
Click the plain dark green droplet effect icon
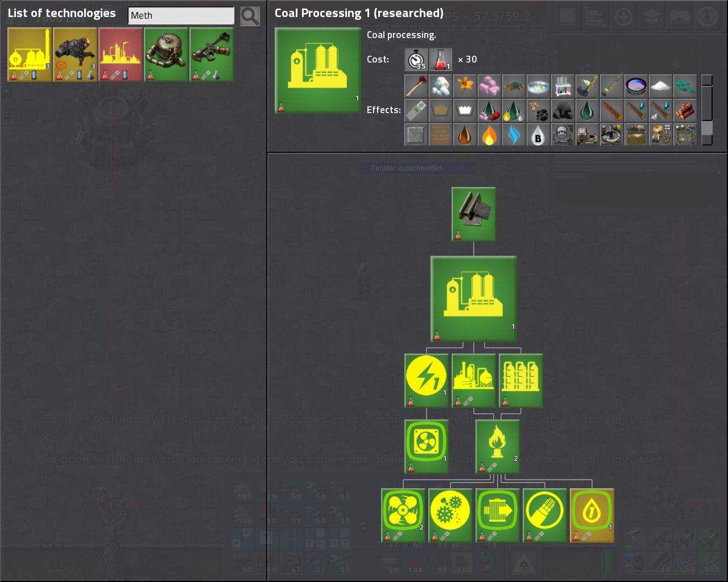[587, 111]
